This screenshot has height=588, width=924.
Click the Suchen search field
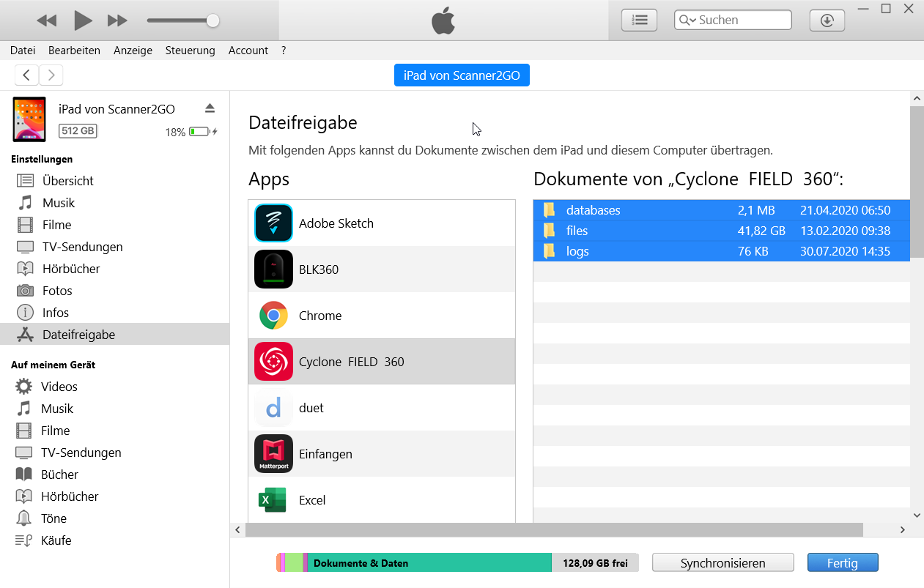(x=733, y=20)
